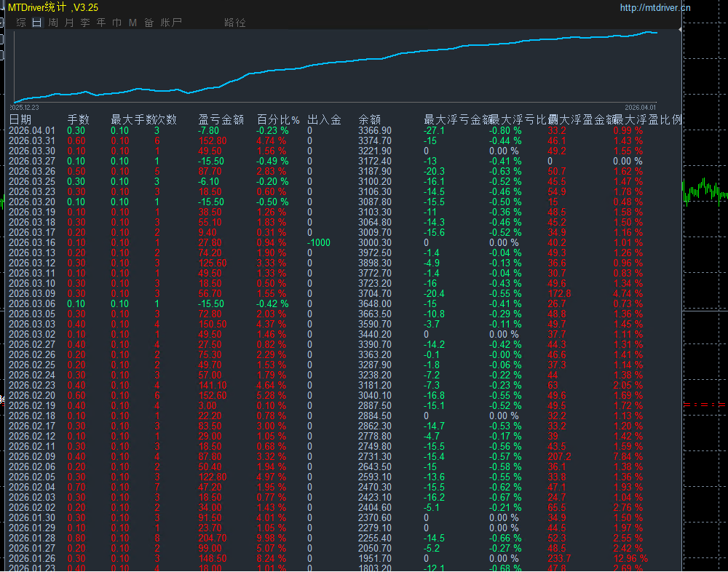
Task: Click percentage 5.28 %
Action: click(x=272, y=396)
